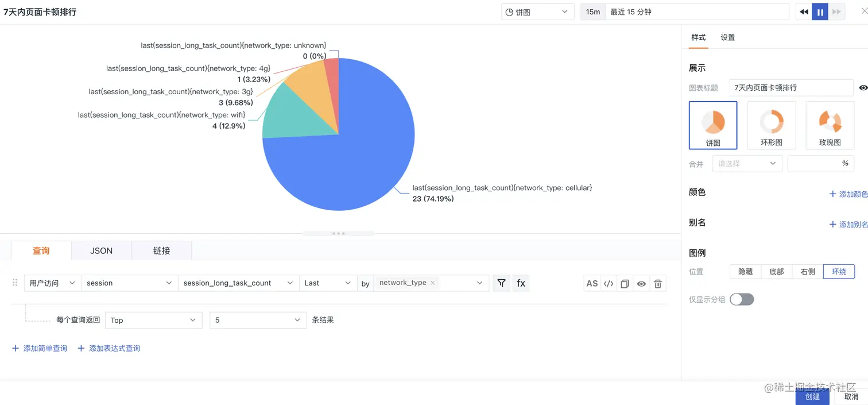Open the filter icon in query row

[501, 283]
